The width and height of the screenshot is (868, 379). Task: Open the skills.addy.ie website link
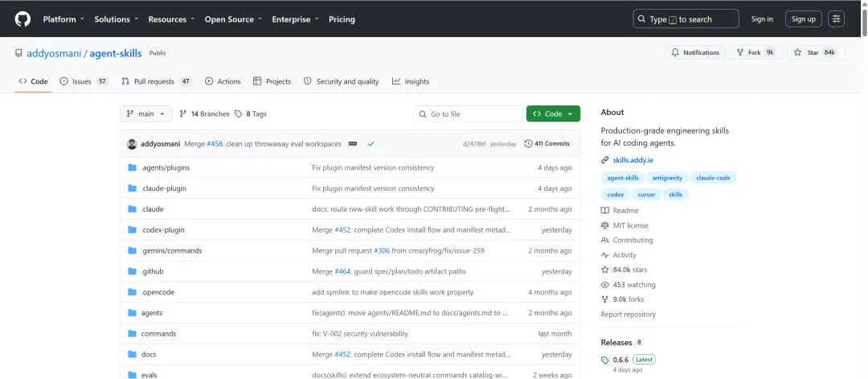[633, 161]
